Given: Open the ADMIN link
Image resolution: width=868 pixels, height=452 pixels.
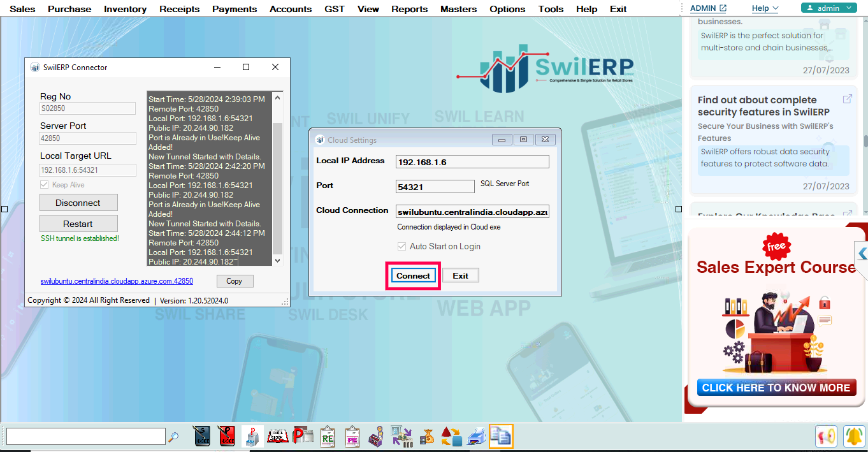Looking at the screenshot, I should [x=708, y=8].
